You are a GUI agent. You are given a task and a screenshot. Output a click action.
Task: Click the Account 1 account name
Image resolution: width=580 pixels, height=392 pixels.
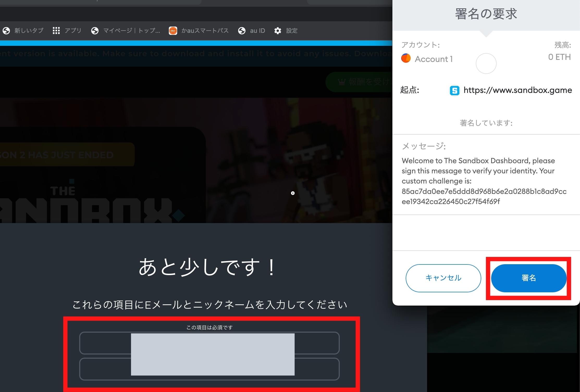point(434,59)
